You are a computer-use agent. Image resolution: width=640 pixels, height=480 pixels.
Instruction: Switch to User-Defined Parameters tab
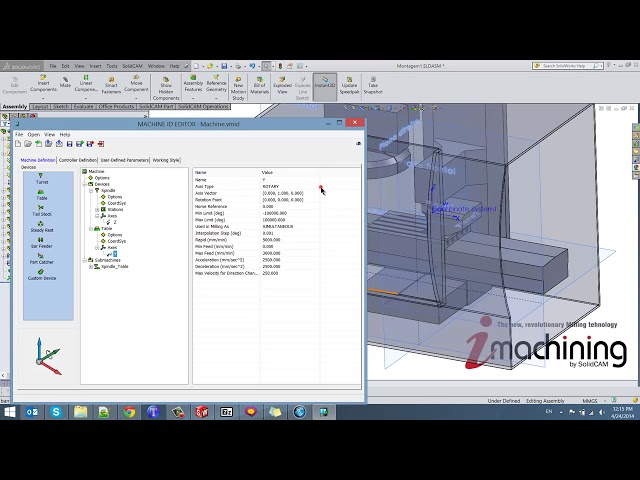(124, 160)
